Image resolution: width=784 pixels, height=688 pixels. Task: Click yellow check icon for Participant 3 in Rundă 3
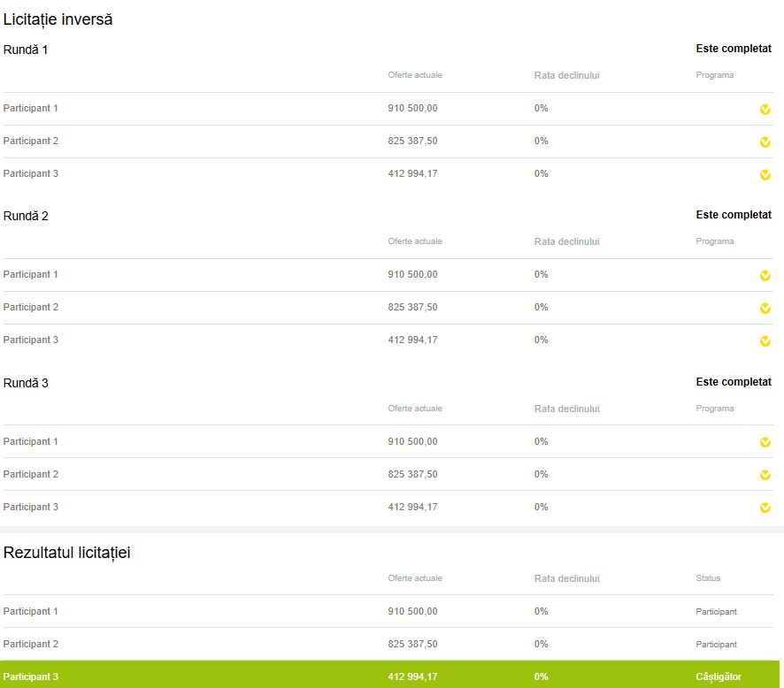(x=765, y=508)
